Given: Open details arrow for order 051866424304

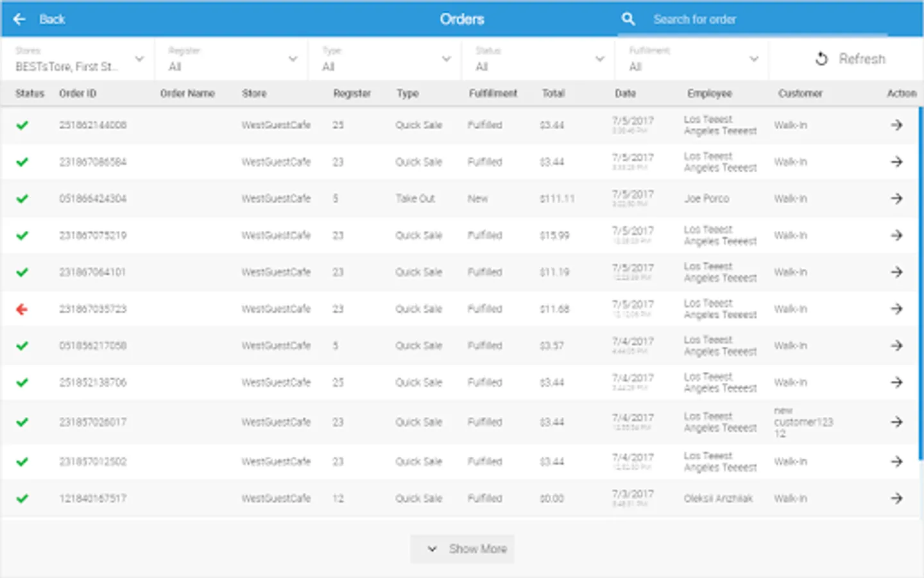Looking at the screenshot, I should [896, 198].
